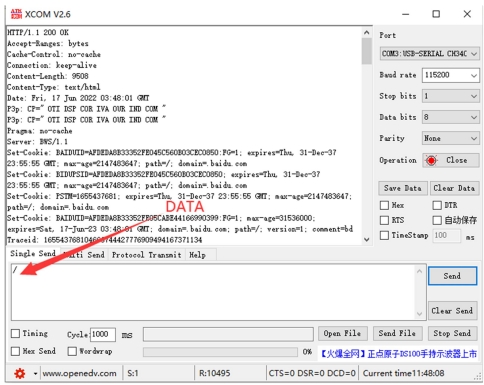Click the receive log scroll-down arrow
The width and height of the screenshot is (484, 385).
366,239
